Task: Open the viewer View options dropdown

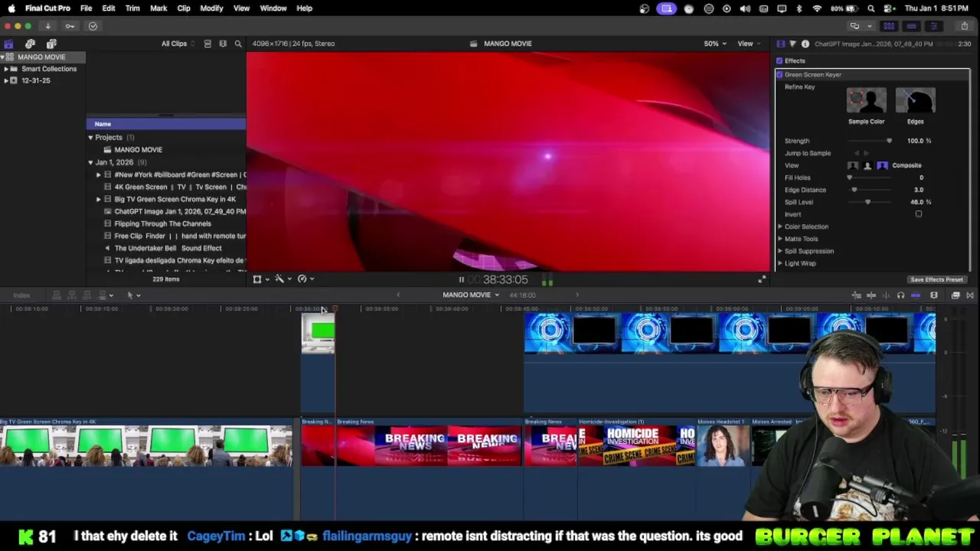Action: click(x=748, y=44)
